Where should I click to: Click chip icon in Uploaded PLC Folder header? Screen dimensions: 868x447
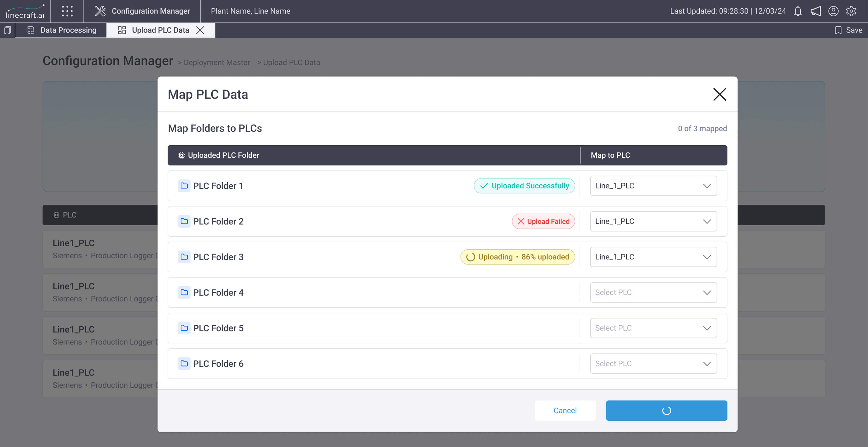click(182, 155)
